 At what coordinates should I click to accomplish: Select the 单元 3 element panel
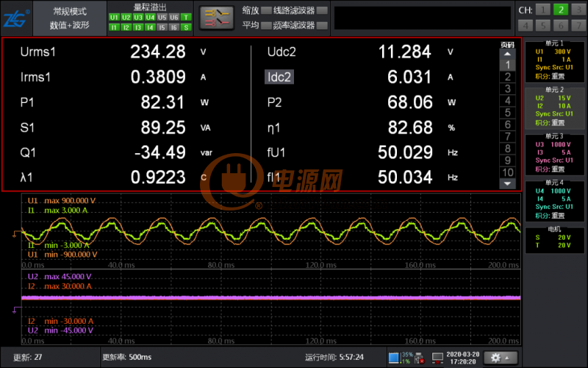[x=554, y=152]
